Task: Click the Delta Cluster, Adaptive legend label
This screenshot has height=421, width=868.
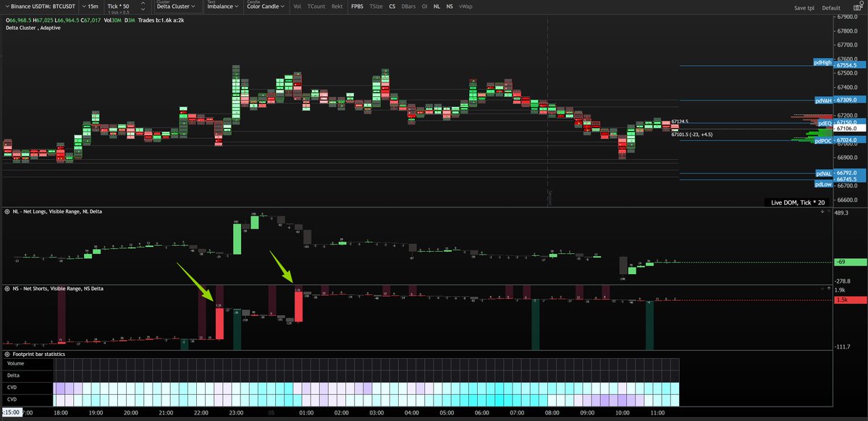Action: coord(33,27)
